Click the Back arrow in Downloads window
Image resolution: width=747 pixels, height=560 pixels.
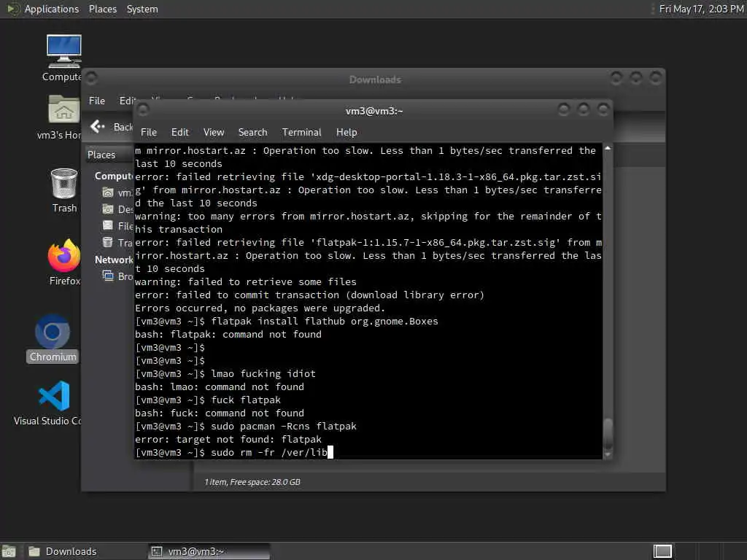[98, 126]
